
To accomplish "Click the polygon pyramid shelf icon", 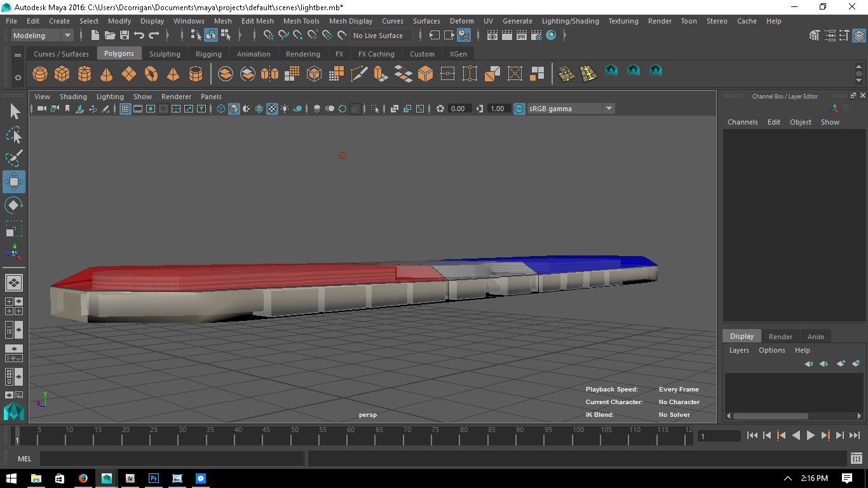I will click(173, 74).
